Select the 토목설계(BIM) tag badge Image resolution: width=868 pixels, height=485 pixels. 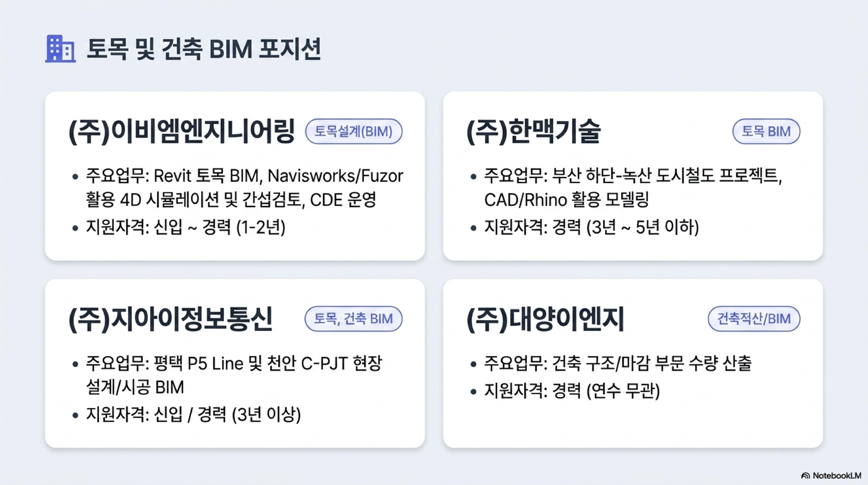[354, 131]
